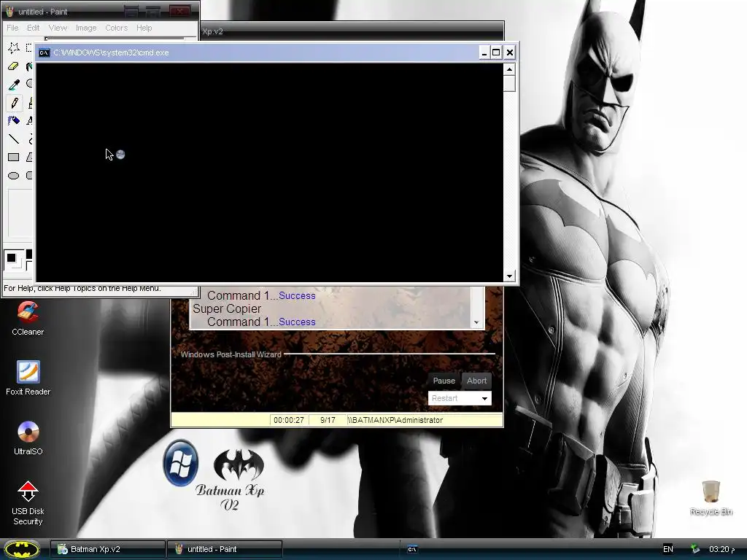This screenshot has width=747, height=560.
Task: Open the Foxit Reader desktop icon
Action: click(x=28, y=378)
